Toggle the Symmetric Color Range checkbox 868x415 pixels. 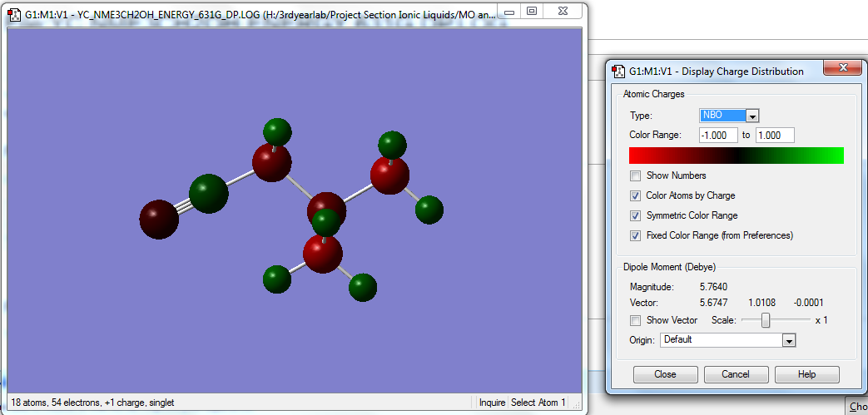(636, 215)
